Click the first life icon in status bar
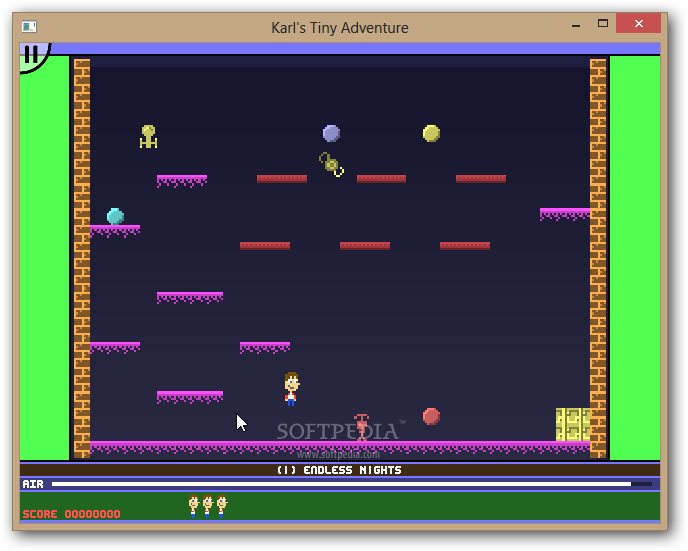688x551 pixels. coord(194,507)
